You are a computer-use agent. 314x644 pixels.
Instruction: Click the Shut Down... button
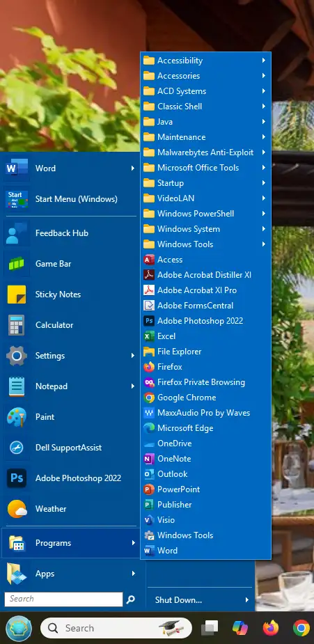click(200, 600)
